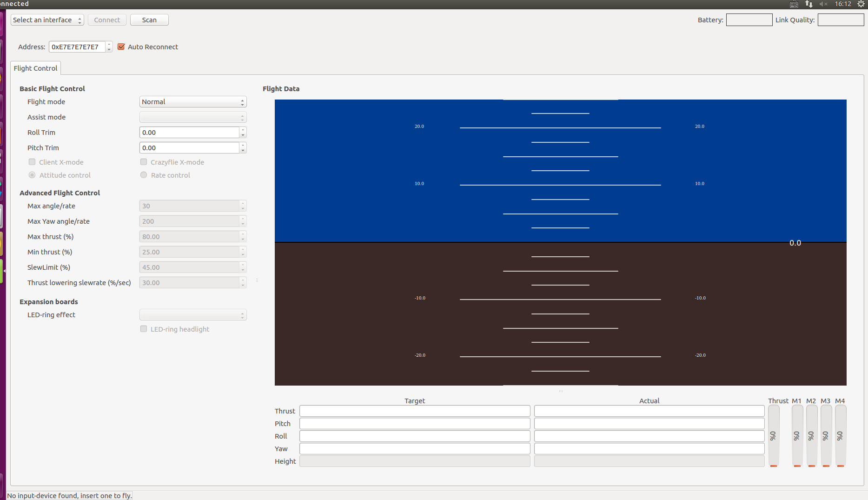Toggle the Auto Reconnect checkbox
Image resolution: width=868 pixels, height=500 pixels.
pyautogui.click(x=121, y=47)
